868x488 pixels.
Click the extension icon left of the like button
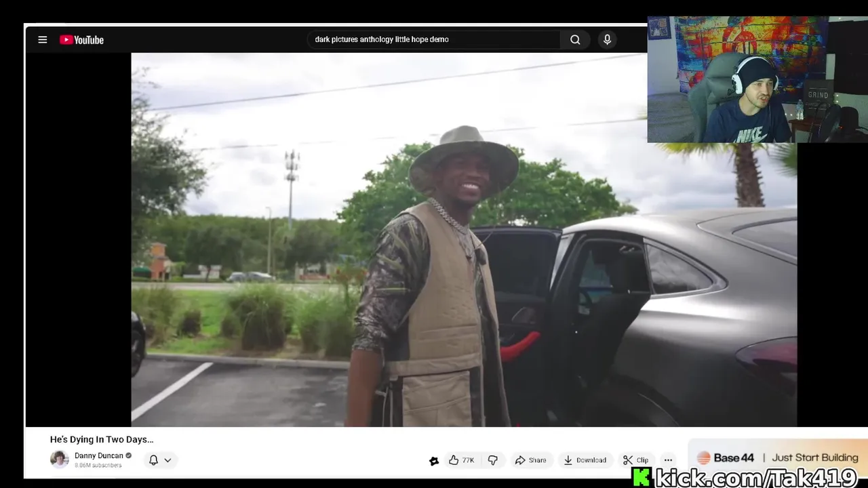click(434, 461)
